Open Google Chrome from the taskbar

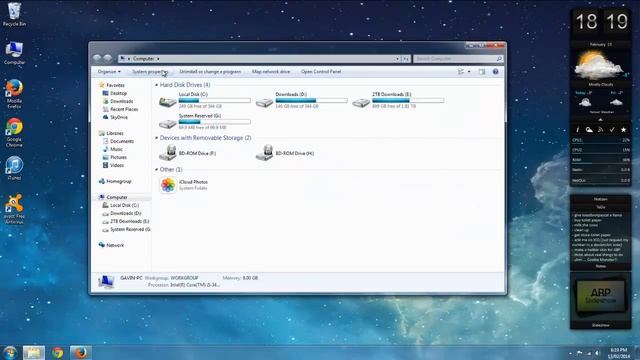point(58,353)
